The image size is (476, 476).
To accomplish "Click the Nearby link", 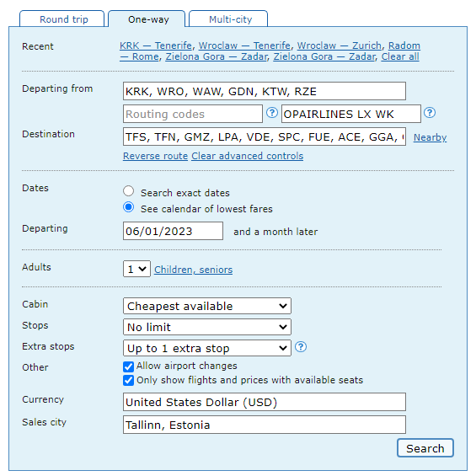I will tap(430, 137).
